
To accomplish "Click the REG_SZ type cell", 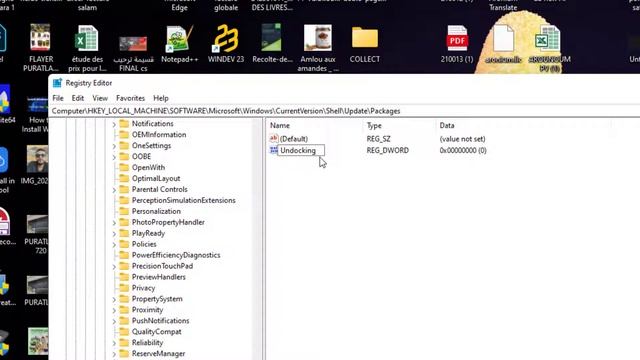I will 378,139.
